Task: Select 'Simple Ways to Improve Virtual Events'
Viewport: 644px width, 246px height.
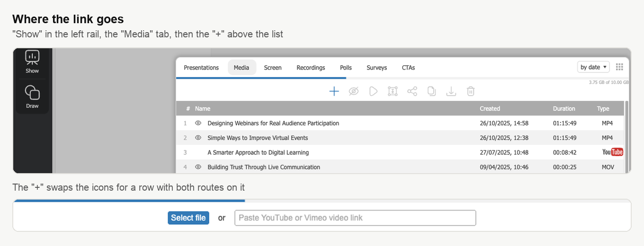Action: tap(258, 138)
